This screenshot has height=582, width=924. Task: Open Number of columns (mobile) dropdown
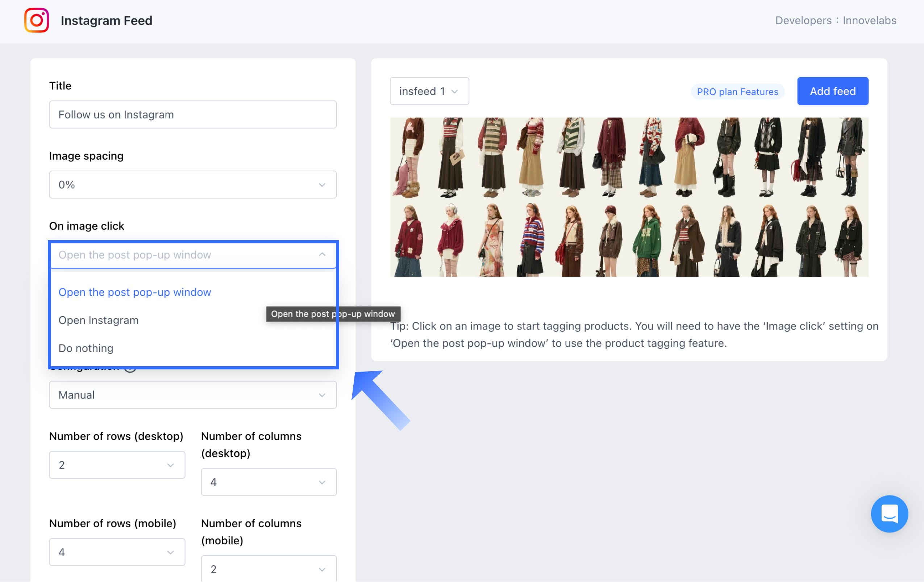tap(269, 569)
